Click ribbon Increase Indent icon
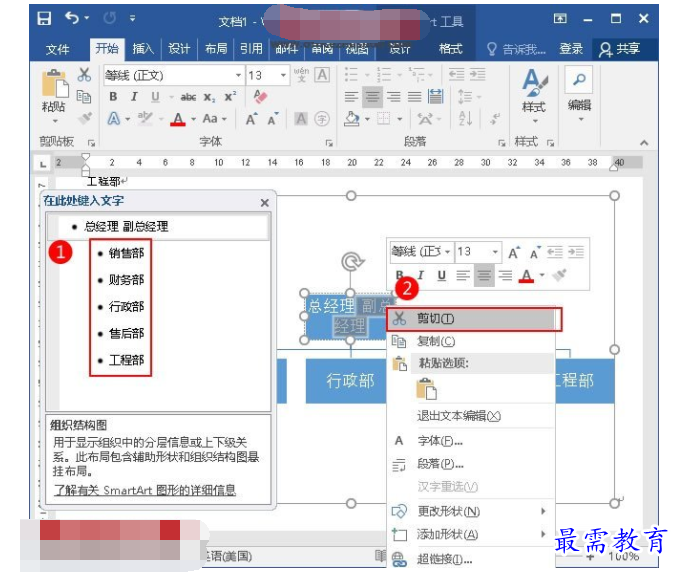The height and width of the screenshot is (572, 676). (477, 74)
